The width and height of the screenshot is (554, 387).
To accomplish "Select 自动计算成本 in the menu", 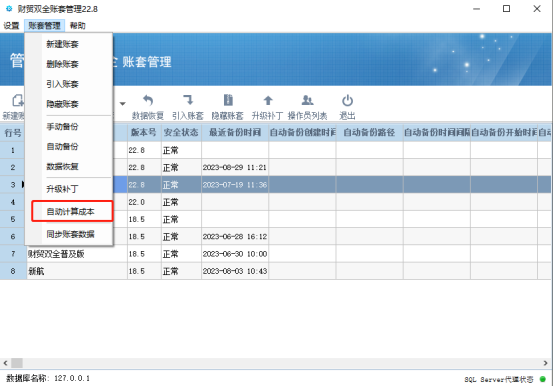I will pyautogui.click(x=70, y=211).
